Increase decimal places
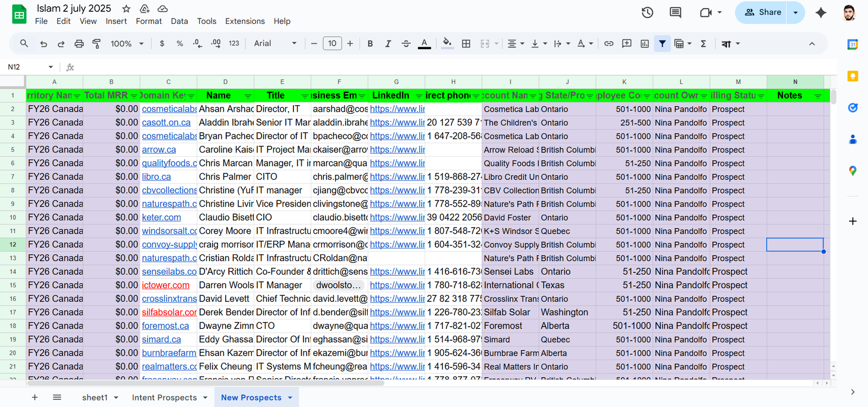 [x=215, y=44]
